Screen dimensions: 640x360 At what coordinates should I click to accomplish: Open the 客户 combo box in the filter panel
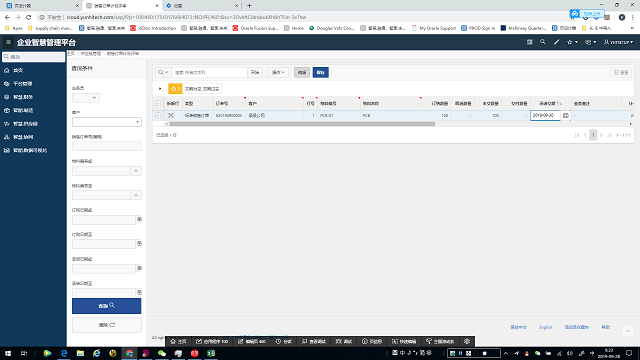[x=107, y=122]
